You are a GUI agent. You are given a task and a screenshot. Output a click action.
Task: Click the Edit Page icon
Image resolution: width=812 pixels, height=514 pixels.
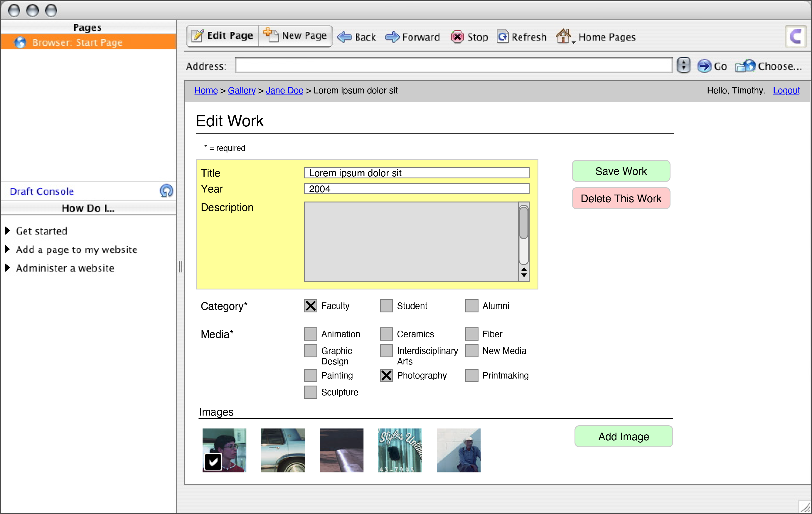(x=198, y=35)
